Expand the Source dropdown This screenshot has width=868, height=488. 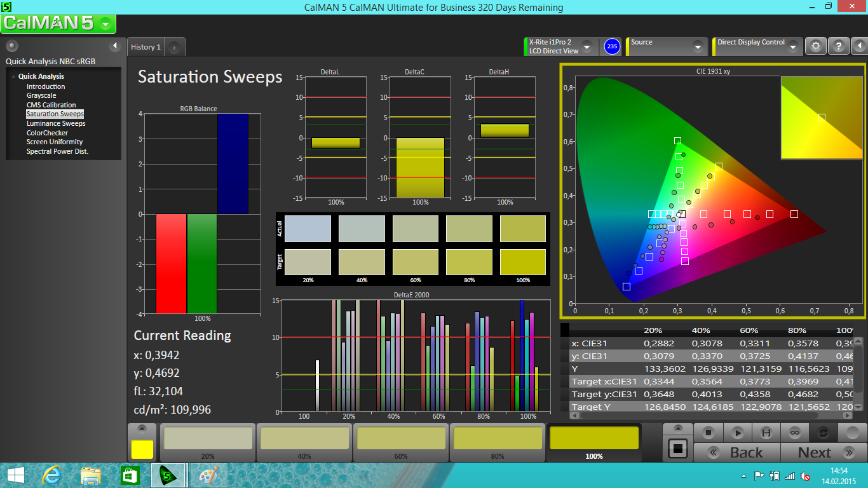[698, 47]
